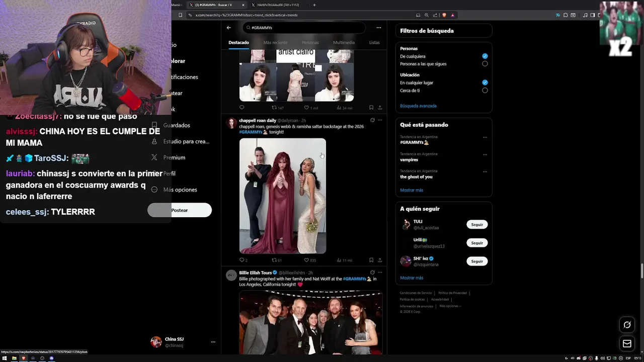Click the browser address bar URL
The height and width of the screenshot is (362, 644).
coord(247,15)
